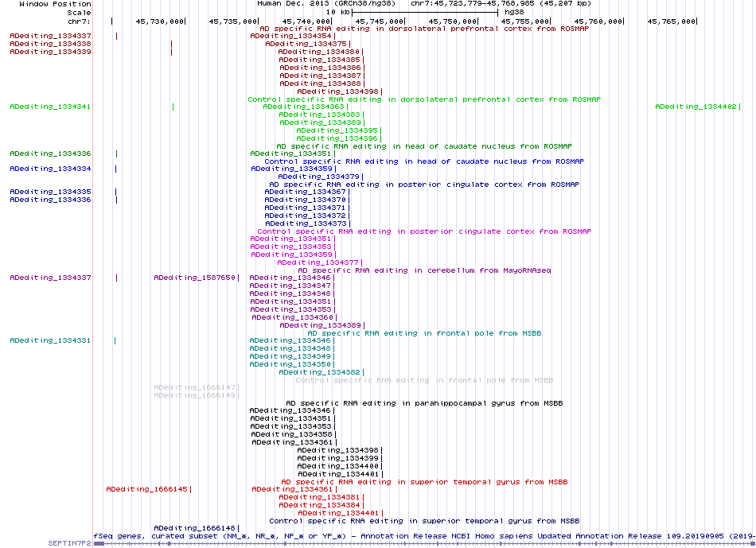The height and width of the screenshot is (548, 756).
Task: Select the ADediting_1334349 teal item
Action: pyautogui.click(x=290, y=356)
